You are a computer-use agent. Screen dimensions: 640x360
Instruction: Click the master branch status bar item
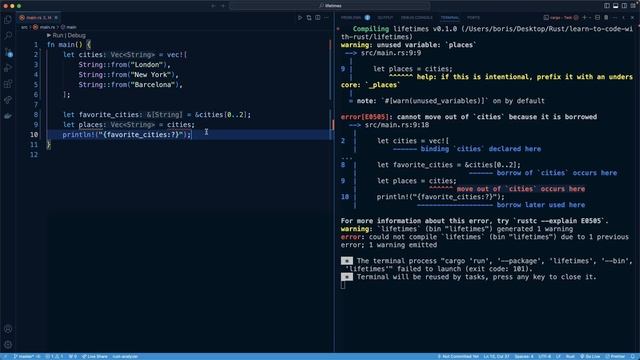click(x=27, y=356)
